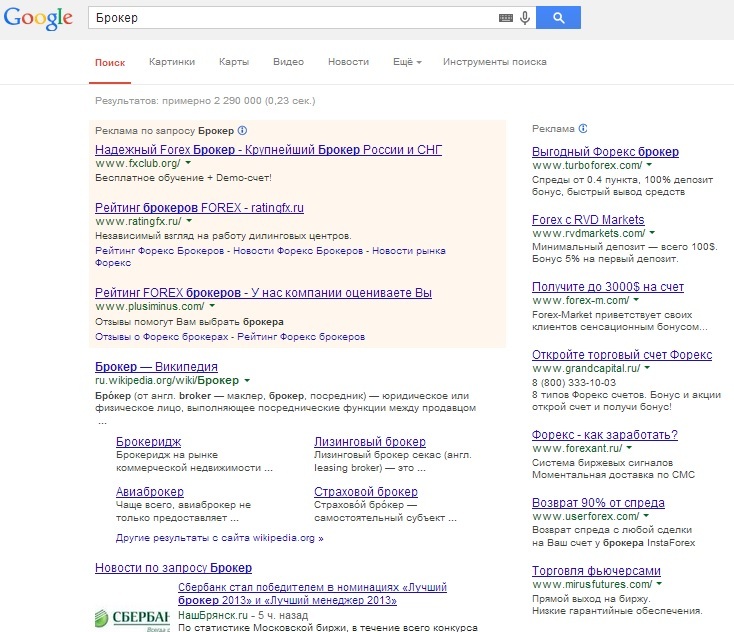Open ad 'Получите до 3000$ на счет'
The height and width of the screenshot is (632, 734).
pos(608,287)
